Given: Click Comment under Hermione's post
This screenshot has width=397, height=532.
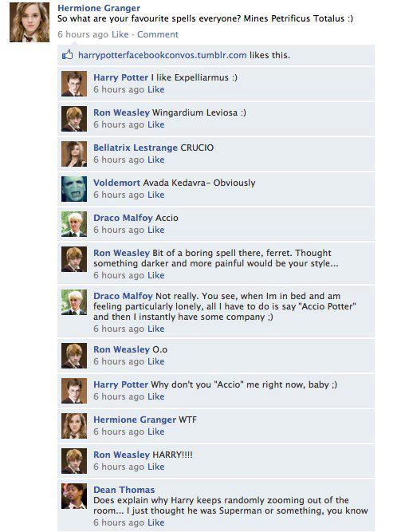Looking at the screenshot, I should tap(158, 34).
